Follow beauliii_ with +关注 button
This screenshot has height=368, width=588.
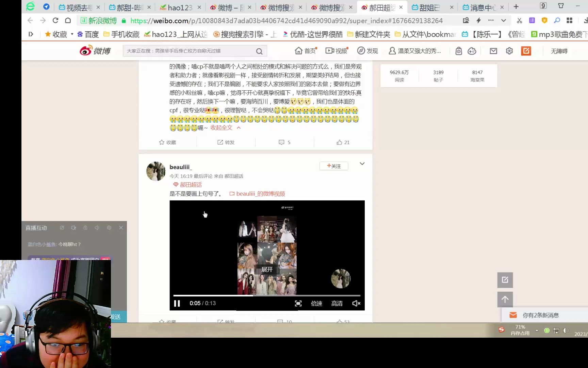pyautogui.click(x=334, y=166)
